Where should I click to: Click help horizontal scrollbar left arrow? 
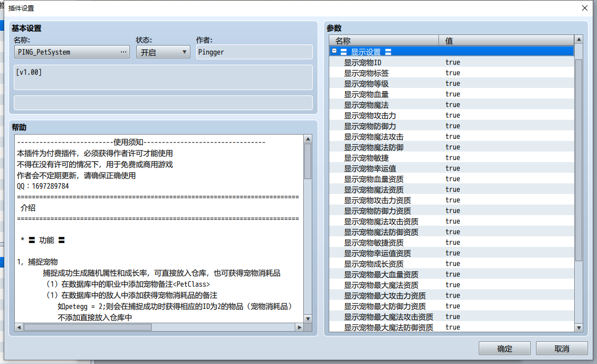[x=19, y=327]
